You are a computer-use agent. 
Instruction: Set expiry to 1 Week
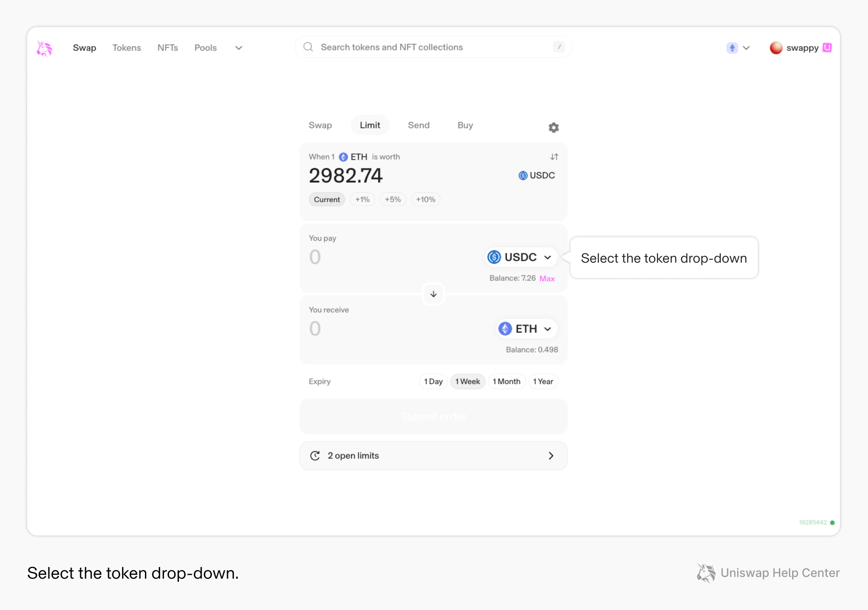[467, 382]
